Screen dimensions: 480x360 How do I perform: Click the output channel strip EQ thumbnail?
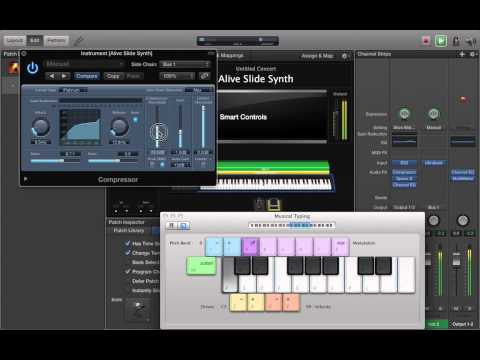463,142
